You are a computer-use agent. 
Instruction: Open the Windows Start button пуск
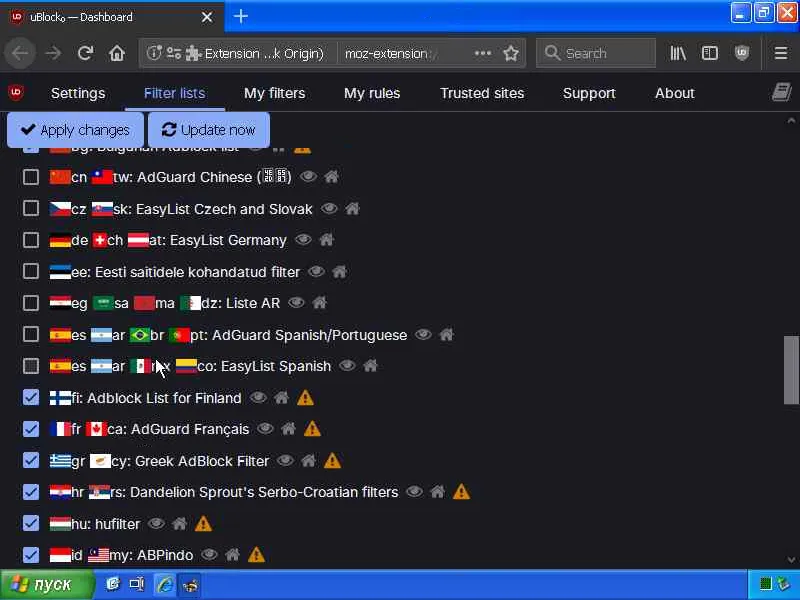coord(46,585)
